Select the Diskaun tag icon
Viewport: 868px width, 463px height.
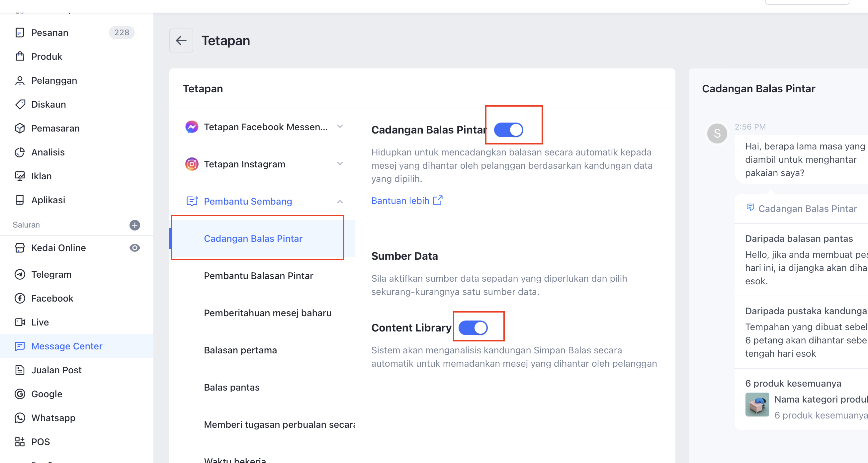pos(20,104)
